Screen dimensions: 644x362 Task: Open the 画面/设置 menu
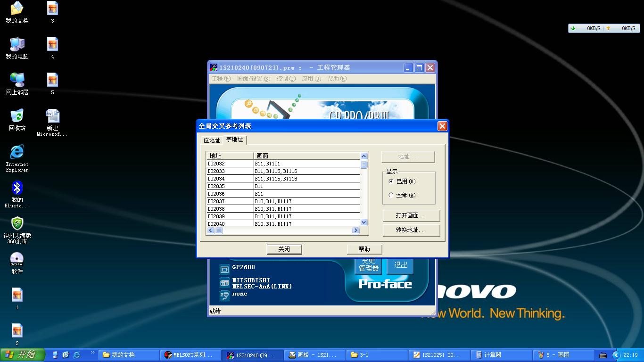(253, 79)
